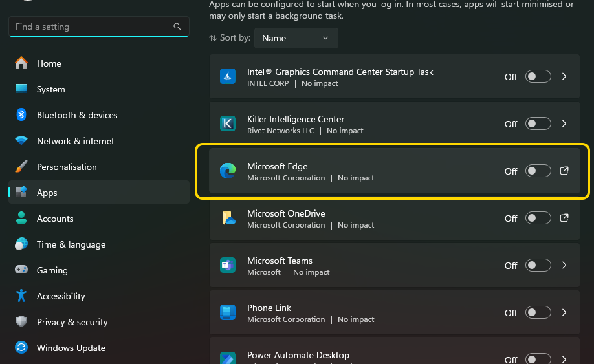Image resolution: width=594 pixels, height=364 pixels.
Task: Click the Power Automate Desktop name text
Action: [298, 355]
